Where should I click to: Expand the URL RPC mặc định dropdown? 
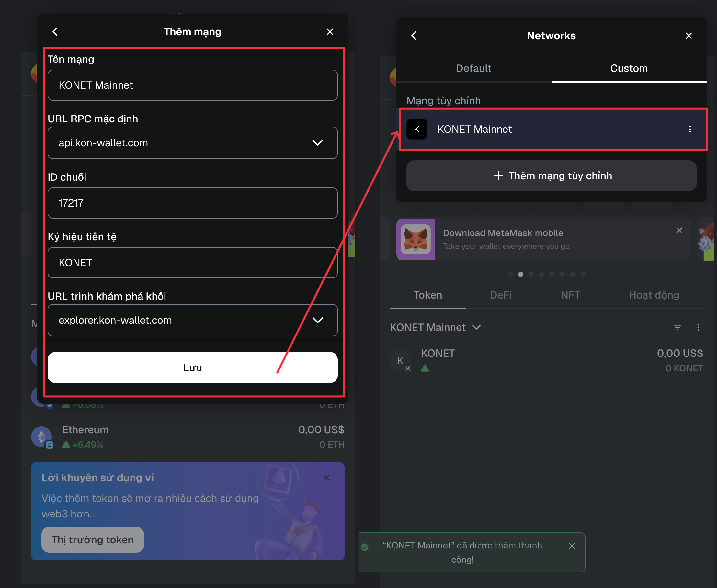coord(192,142)
